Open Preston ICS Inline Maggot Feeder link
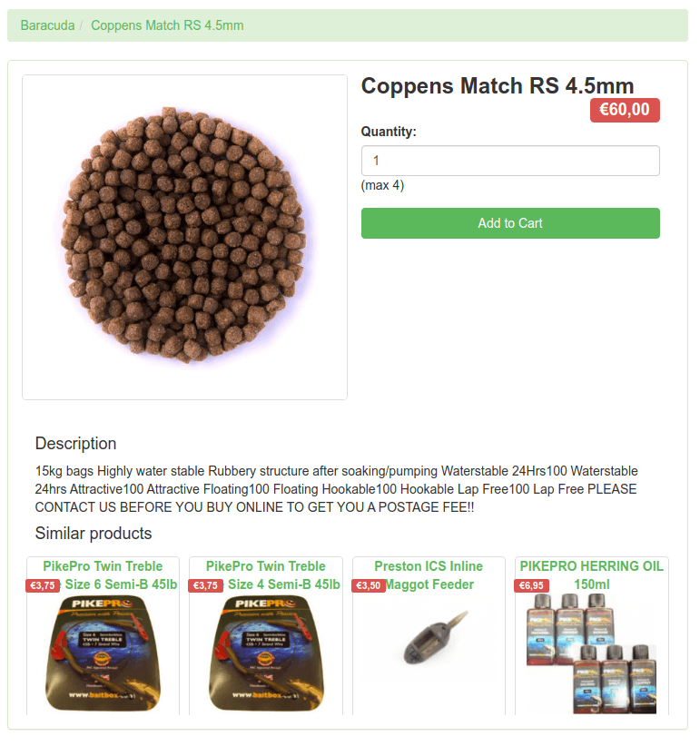The image size is (700, 746). (x=429, y=575)
